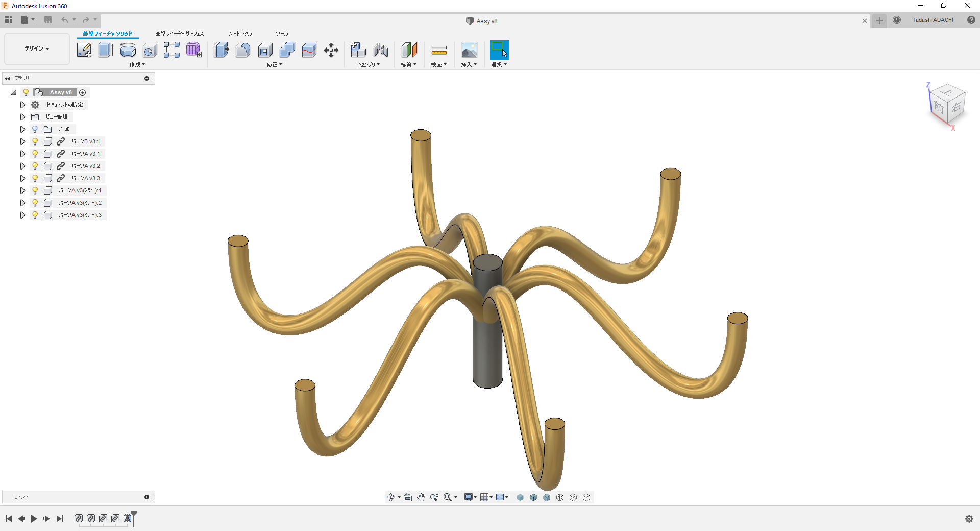
Task: Click the Measure ruler icon
Action: tap(438, 50)
